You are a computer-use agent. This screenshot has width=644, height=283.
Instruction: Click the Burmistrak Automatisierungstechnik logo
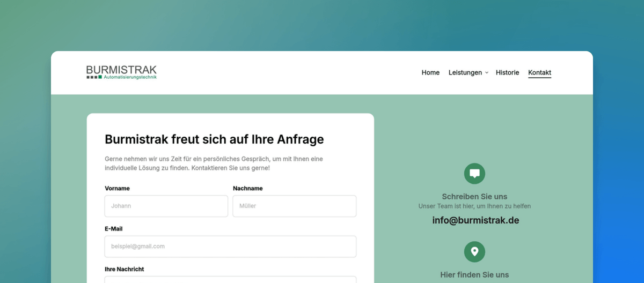(122, 72)
